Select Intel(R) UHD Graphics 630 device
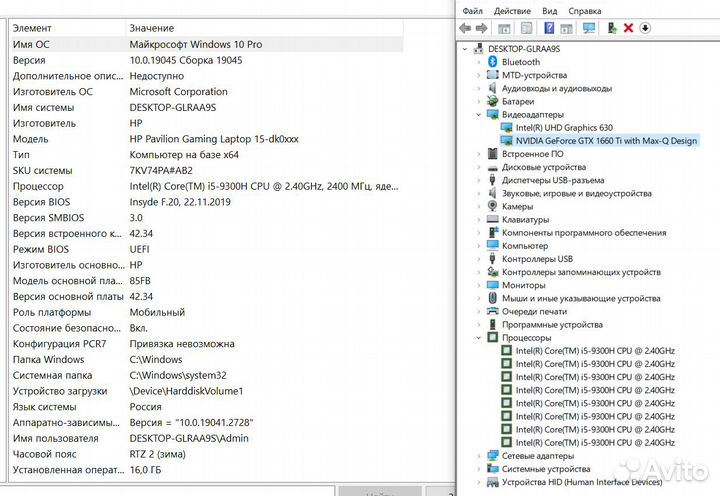This screenshot has height=496, width=720. click(564, 128)
